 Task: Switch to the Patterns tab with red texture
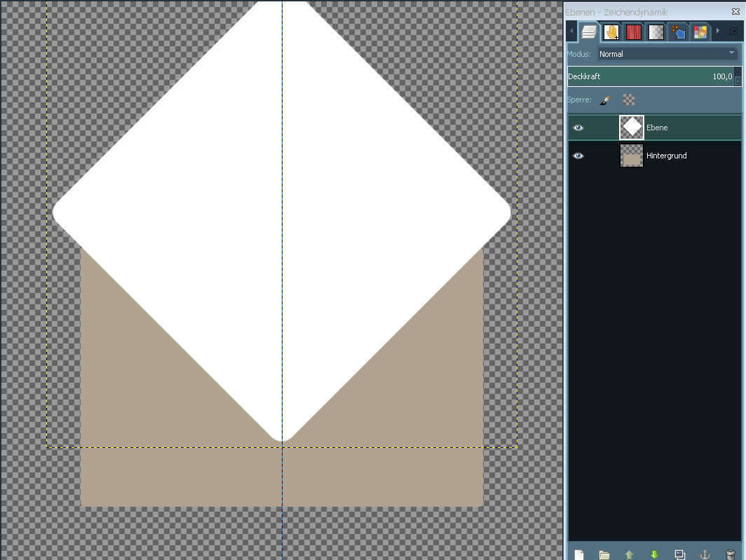(x=634, y=32)
